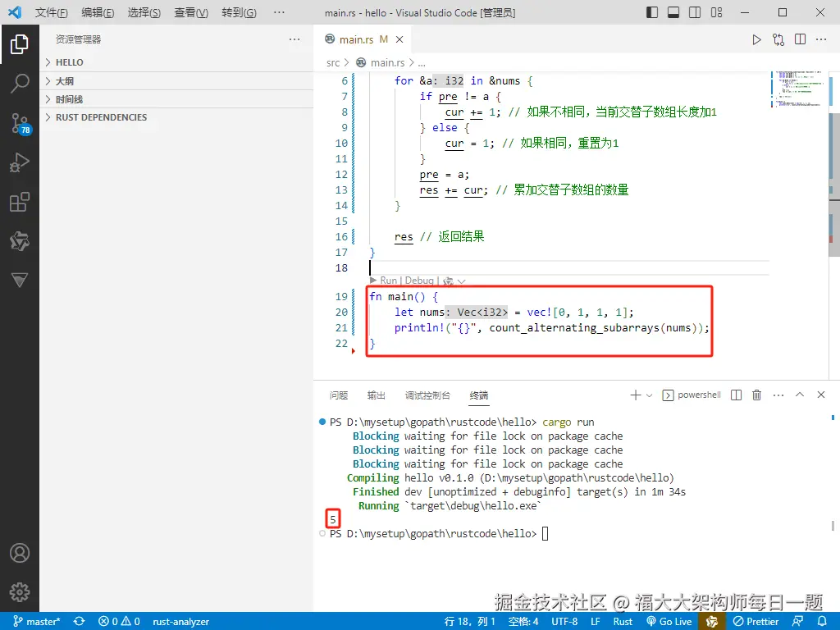Click src in the breadcrumb path
The image size is (840, 630).
[x=333, y=62]
